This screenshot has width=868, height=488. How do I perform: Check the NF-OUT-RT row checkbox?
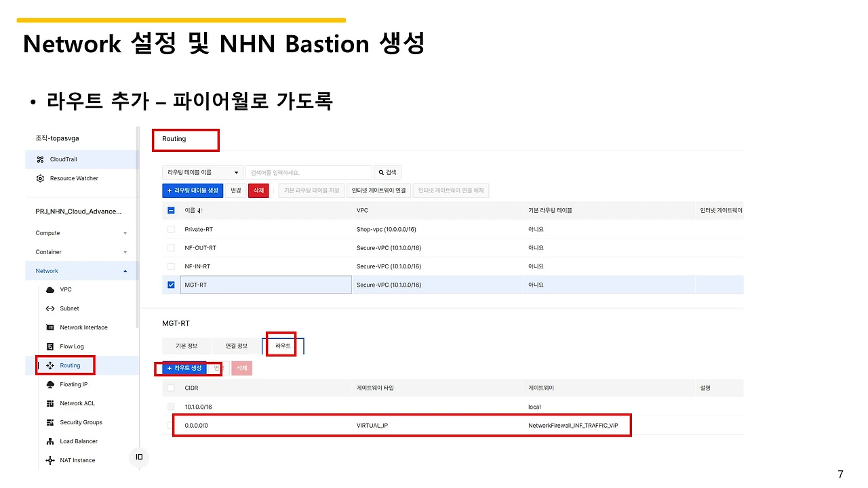click(171, 248)
